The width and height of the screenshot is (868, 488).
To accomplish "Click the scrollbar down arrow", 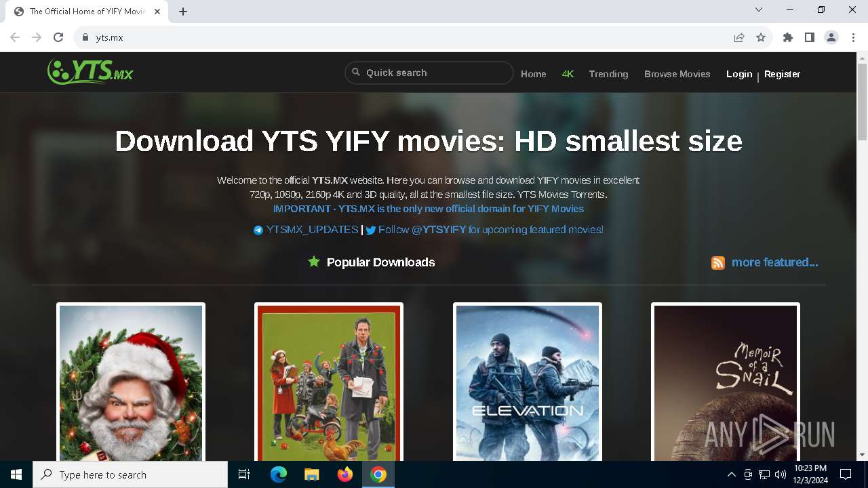I will (862, 455).
